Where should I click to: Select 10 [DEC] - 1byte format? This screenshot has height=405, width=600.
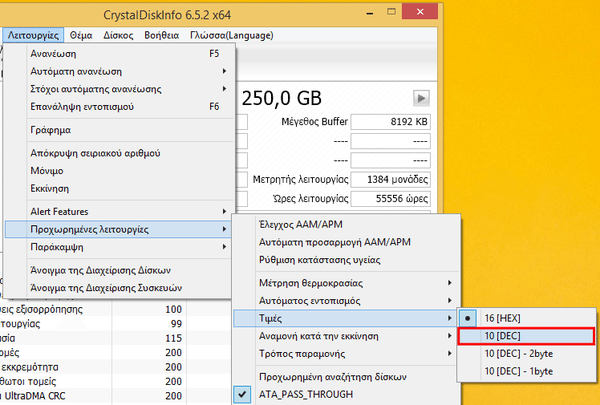[x=527, y=371]
